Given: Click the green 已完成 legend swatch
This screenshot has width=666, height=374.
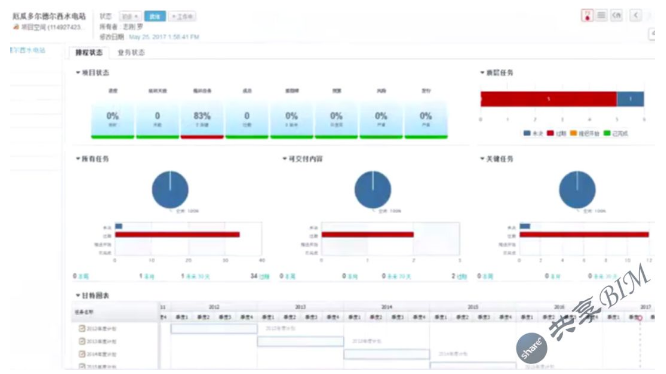Looking at the screenshot, I should [x=607, y=133].
